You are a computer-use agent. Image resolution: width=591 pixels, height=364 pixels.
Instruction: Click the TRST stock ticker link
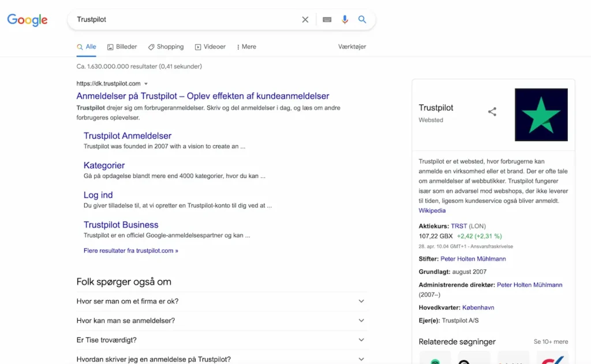[x=459, y=226]
